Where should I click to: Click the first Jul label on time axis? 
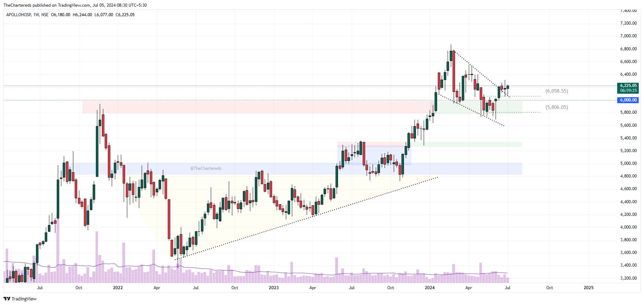(40, 288)
